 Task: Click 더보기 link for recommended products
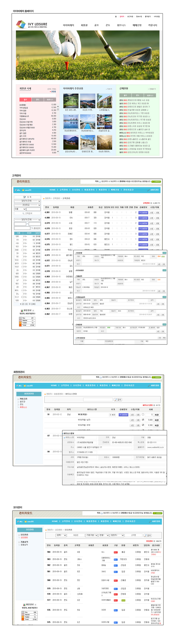[109, 89]
